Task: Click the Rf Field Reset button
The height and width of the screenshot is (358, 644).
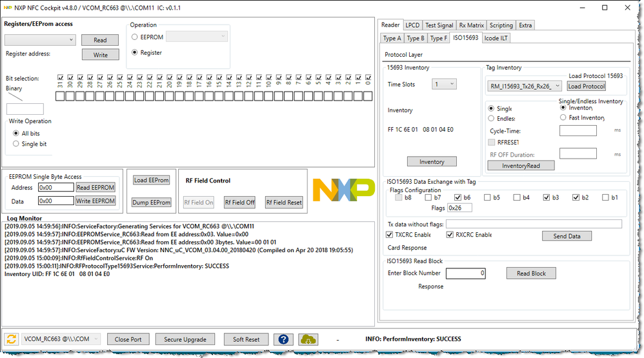Action: [x=284, y=203]
